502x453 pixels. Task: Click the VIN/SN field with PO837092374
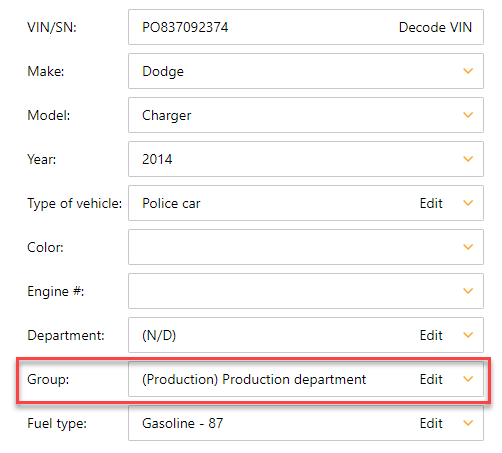[x=306, y=27]
